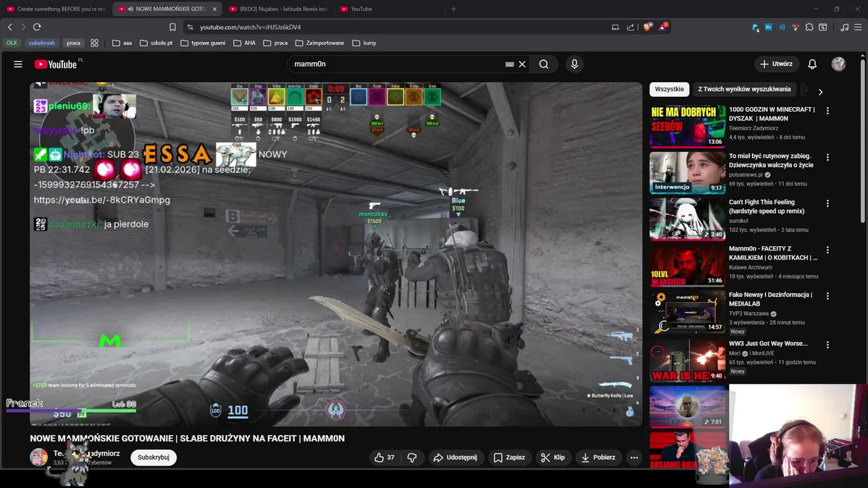View site information icon in address bar
The height and width of the screenshot is (488, 868).
pyautogui.click(x=191, y=27)
